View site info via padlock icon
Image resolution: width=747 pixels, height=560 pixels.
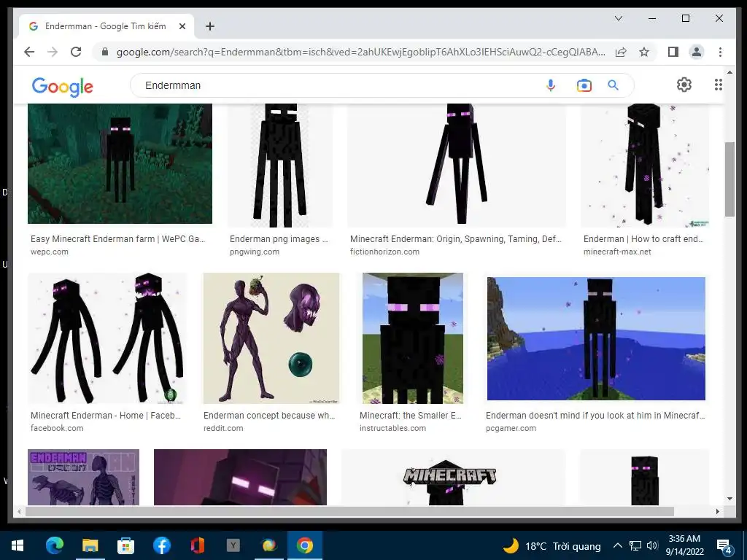point(105,52)
